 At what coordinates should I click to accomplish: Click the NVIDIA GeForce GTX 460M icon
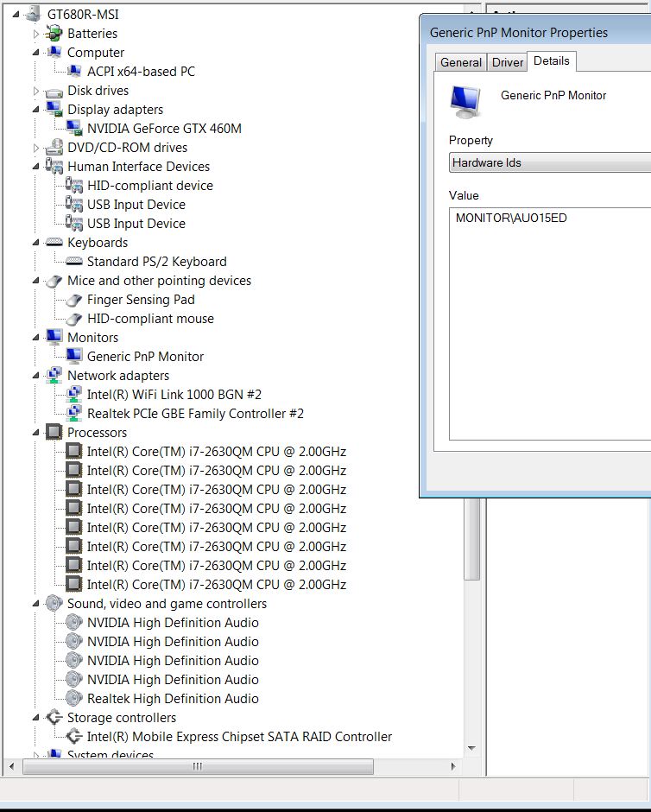(x=73, y=129)
